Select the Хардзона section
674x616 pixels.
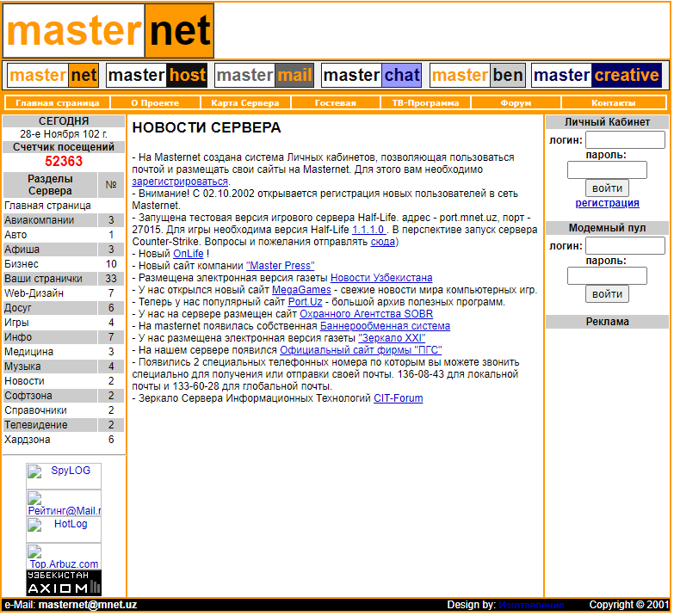pyautogui.click(x=28, y=440)
